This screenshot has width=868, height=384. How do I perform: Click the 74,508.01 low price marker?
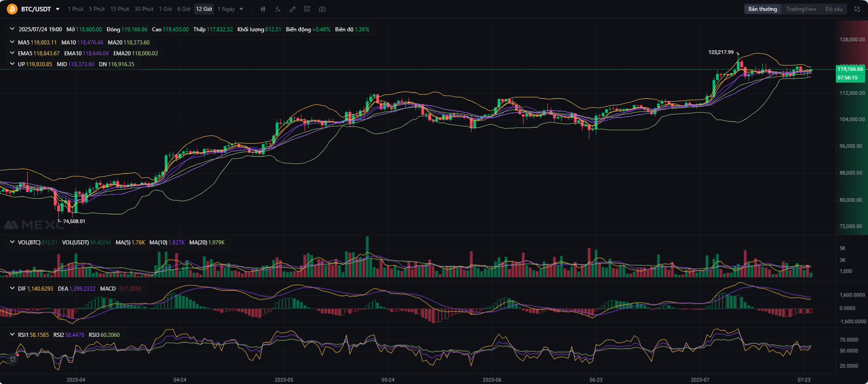point(74,221)
